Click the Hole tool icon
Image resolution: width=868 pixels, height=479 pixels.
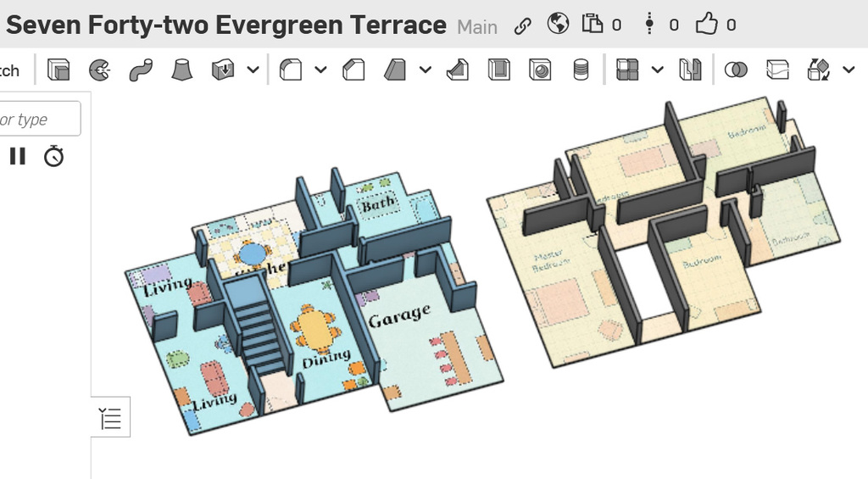(539, 70)
